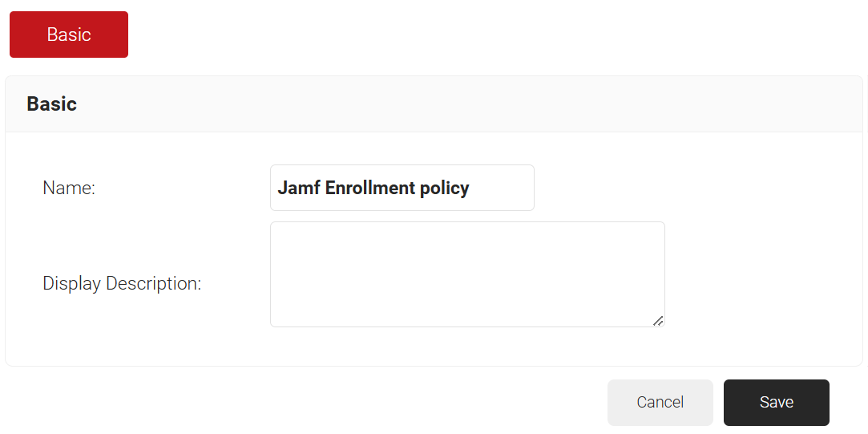Image resolution: width=868 pixels, height=434 pixels.
Task: Click the Save button
Action: click(x=776, y=403)
